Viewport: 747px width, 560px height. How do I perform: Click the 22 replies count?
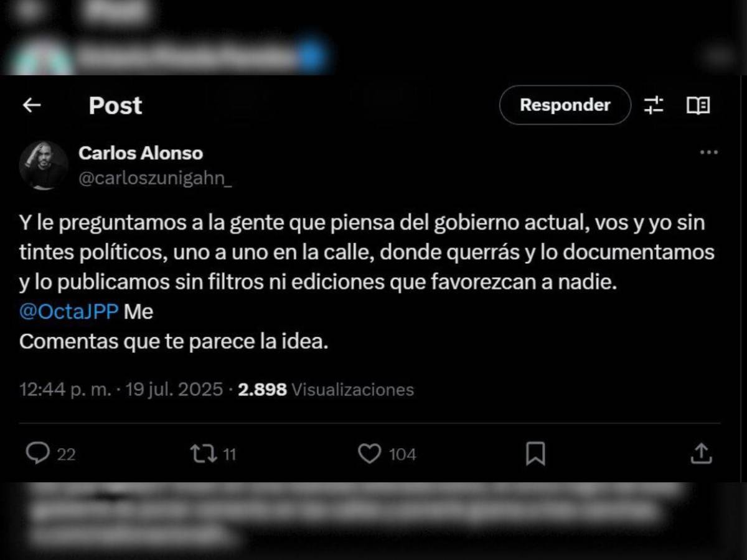tap(66, 455)
